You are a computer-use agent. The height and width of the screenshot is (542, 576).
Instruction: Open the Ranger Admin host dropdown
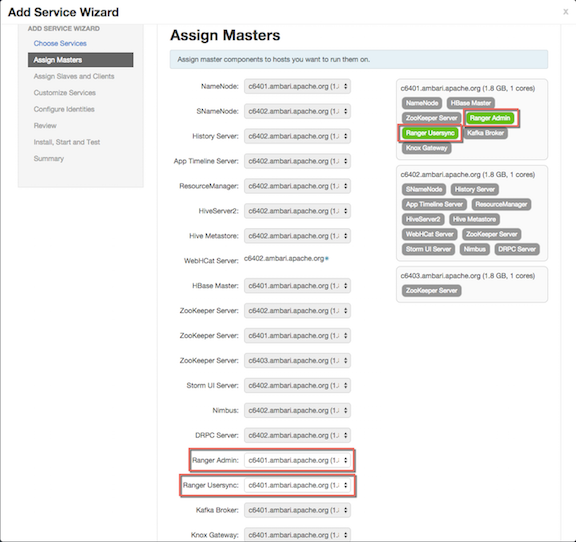pyautogui.click(x=297, y=460)
